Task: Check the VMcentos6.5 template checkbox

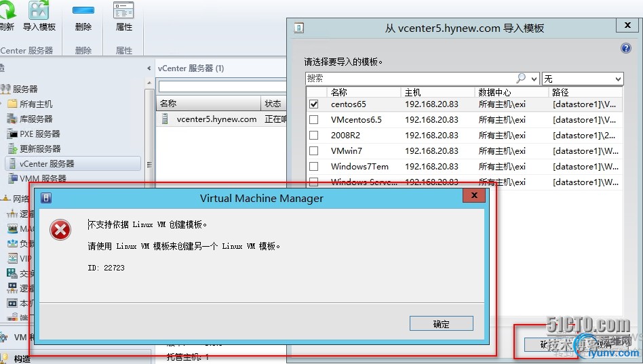Action: [x=314, y=120]
